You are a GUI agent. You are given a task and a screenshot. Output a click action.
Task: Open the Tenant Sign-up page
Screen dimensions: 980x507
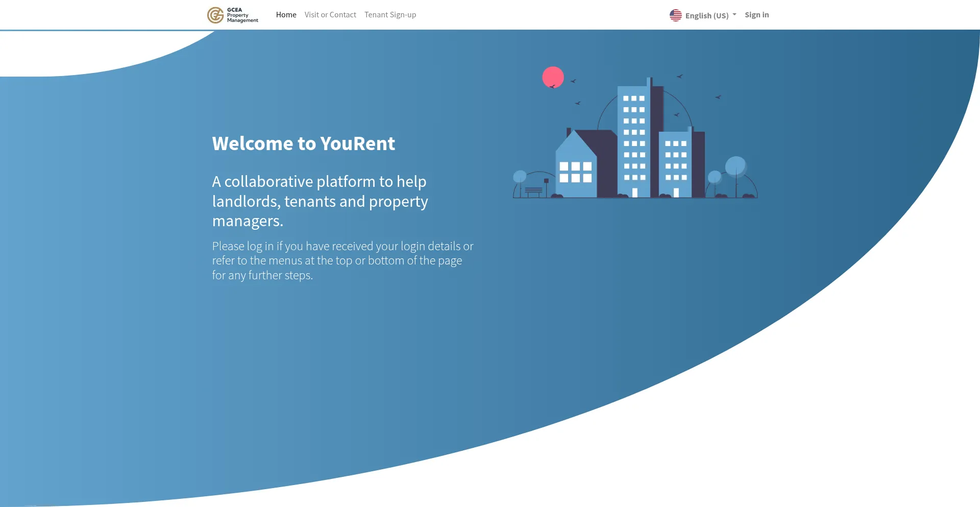coord(390,15)
